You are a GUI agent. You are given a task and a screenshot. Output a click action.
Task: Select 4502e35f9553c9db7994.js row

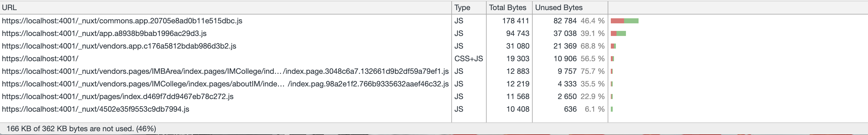[95, 109]
